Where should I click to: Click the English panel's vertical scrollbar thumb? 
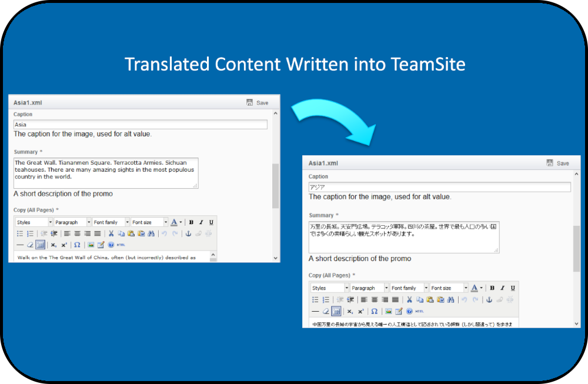point(275,186)
